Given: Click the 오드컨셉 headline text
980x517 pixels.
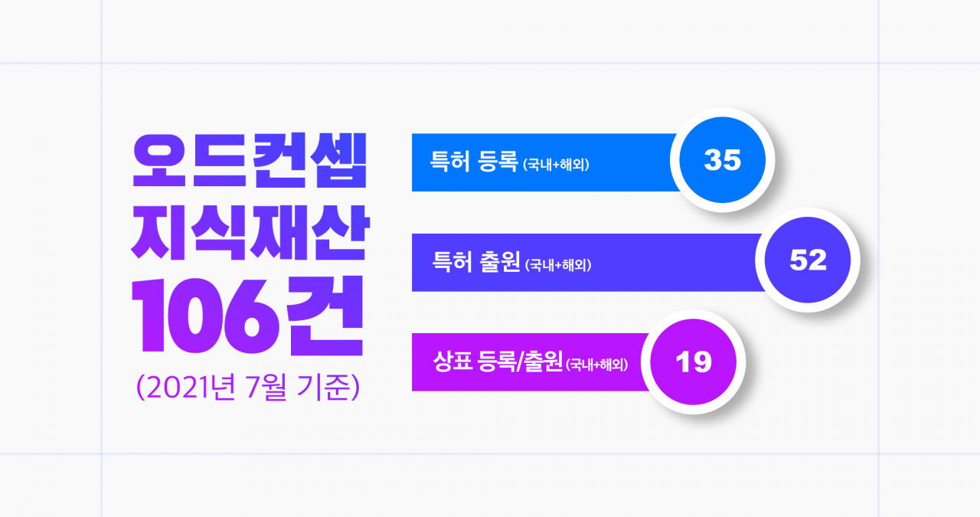Looking at the screenshot, I should click(249, 161).
